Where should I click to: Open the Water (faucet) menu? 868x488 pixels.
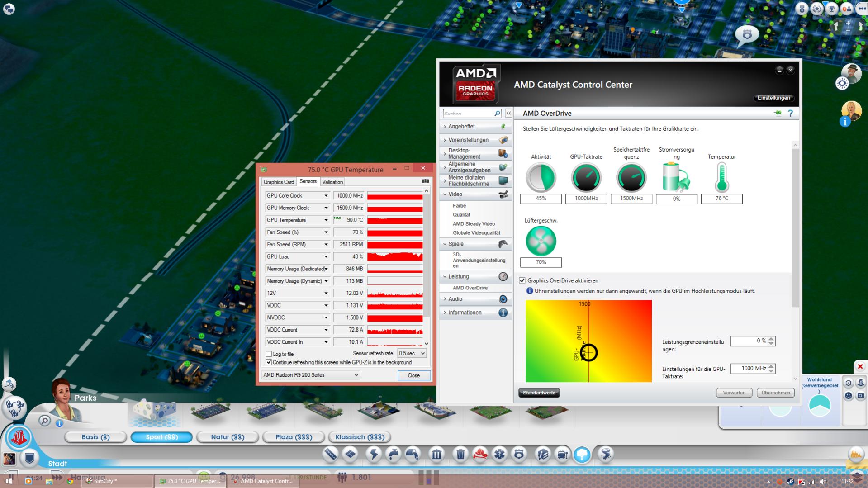393,454
